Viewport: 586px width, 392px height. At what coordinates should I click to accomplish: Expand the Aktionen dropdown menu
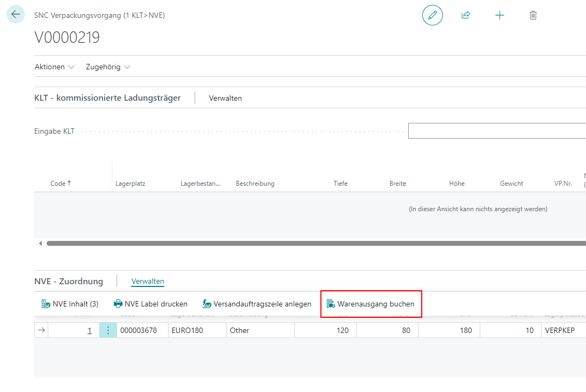click(55, 67)
